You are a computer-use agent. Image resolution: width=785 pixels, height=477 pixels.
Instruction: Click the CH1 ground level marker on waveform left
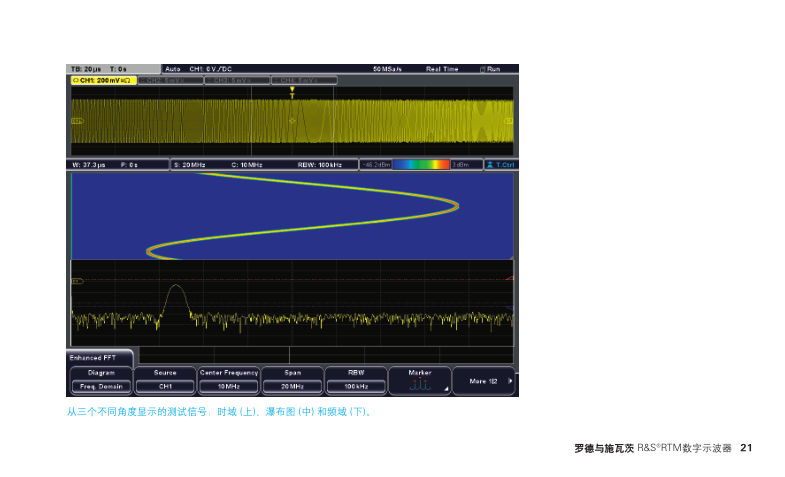[77, 121]
